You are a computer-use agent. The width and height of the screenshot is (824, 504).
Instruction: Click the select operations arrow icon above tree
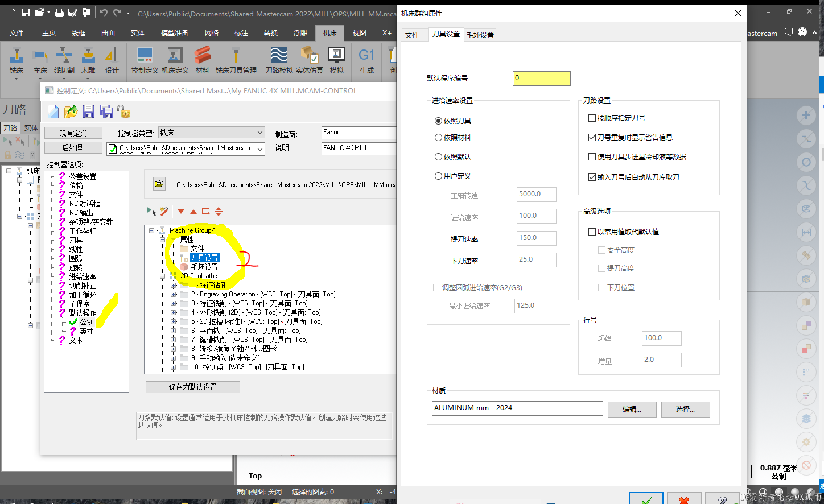click(151, 211)
